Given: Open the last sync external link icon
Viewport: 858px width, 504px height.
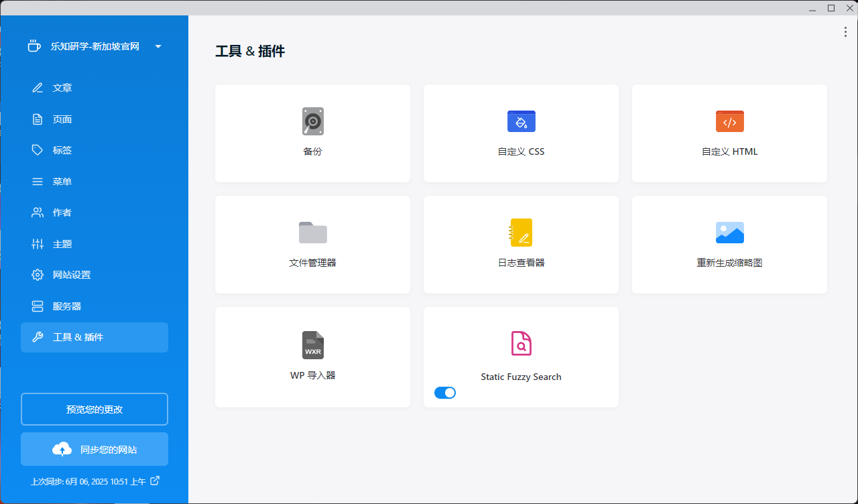Looking at the screenshot, I should click(x=155, y=481).
